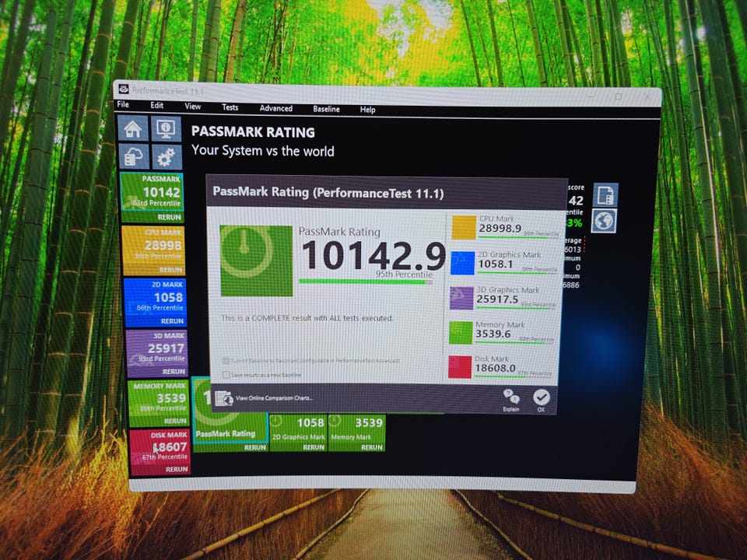This screenshot has width=747, height=560.
Task: Click the Explain speech bubbles icon
Action: [x=511, y=397]
